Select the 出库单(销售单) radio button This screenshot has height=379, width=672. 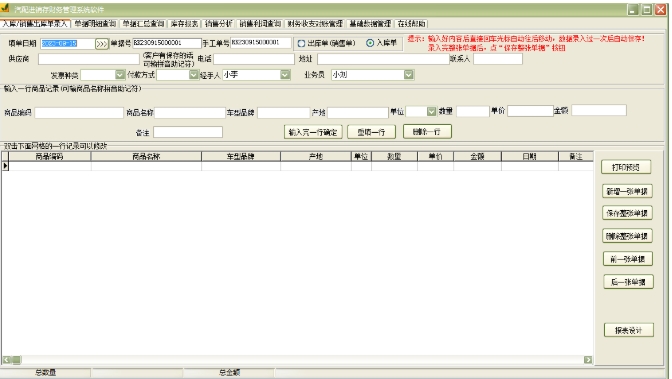301,43
